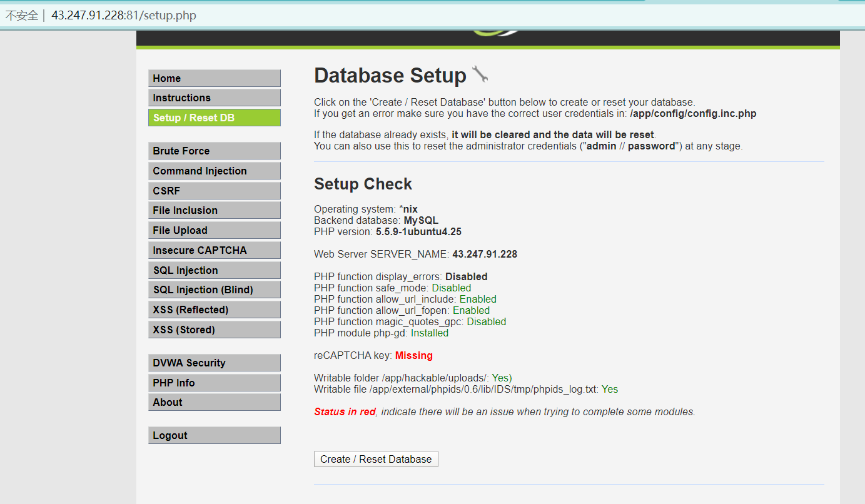
Task: Click the safe_mode Disabled value
Action: click(x=451, y=288)
